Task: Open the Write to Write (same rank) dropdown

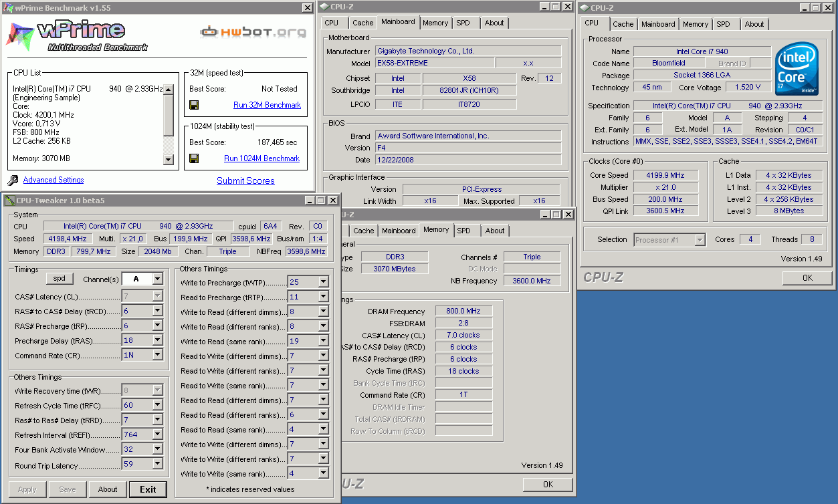Action: click(324, 473)
